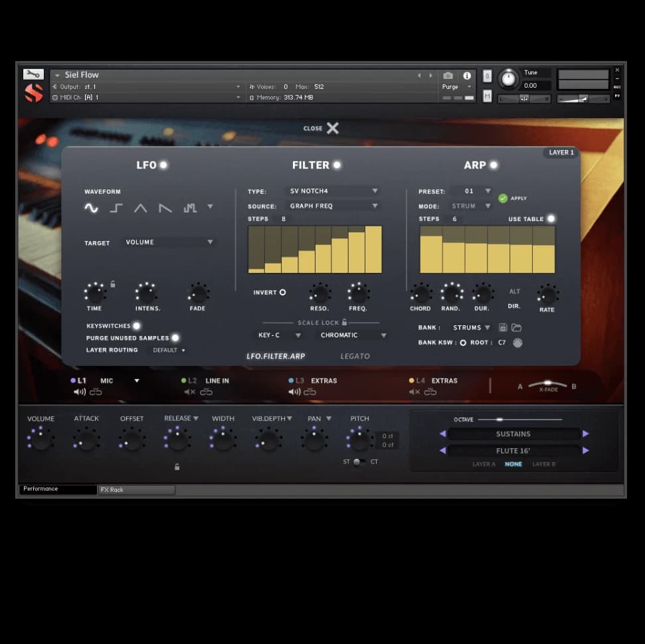Screen dimensions: 645x644
Task: Toggle the FILTER power switch
Action: pyautogui.click(x=337, y=165)
